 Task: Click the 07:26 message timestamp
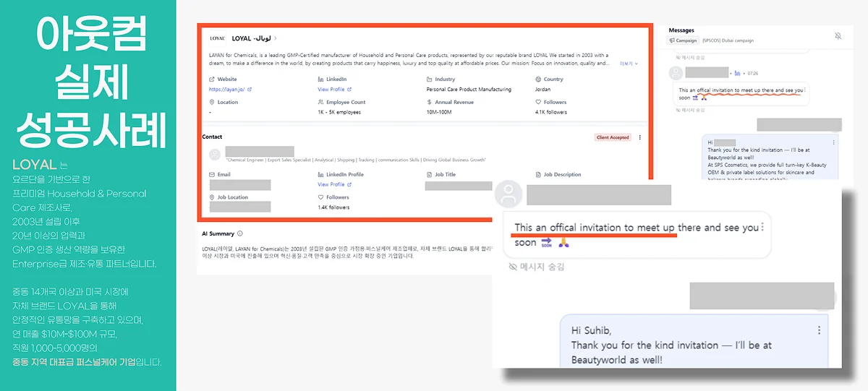point(753,73)
